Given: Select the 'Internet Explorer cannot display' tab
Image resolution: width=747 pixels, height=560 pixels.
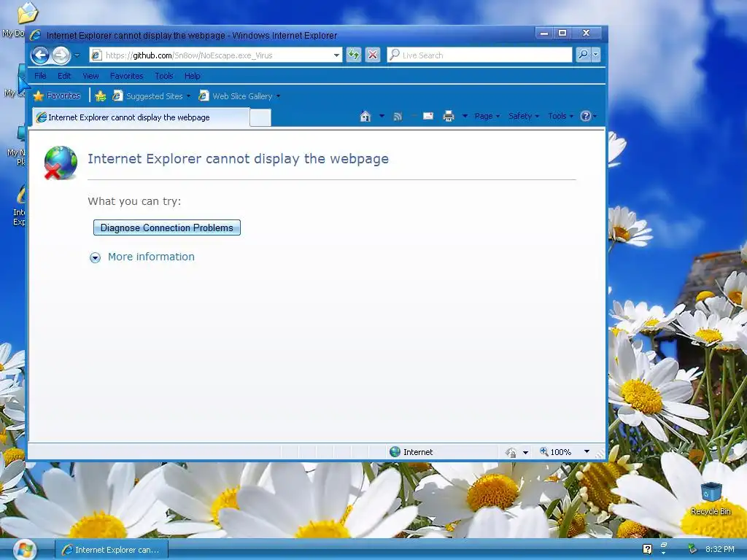Looking at the screenshot, I should [x=141, y=117].
